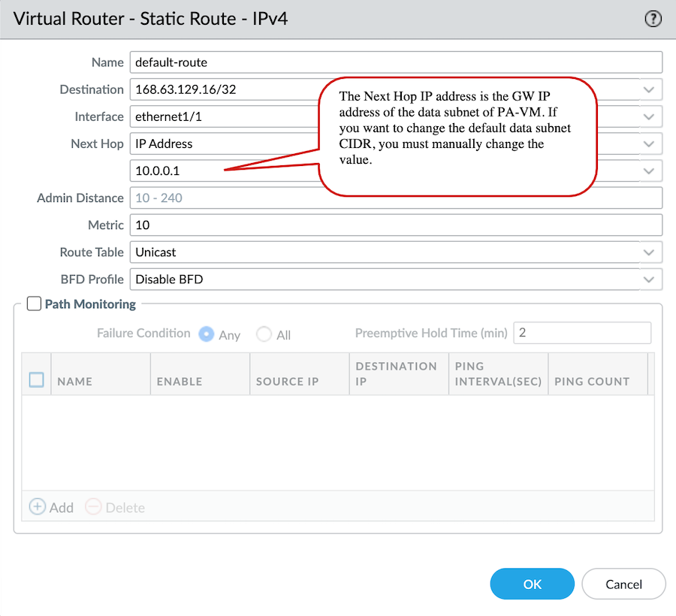The width and height of the screenshot is (676, 616).
Task: Focus the Metric input field
Action: click(x=395, y=225)
